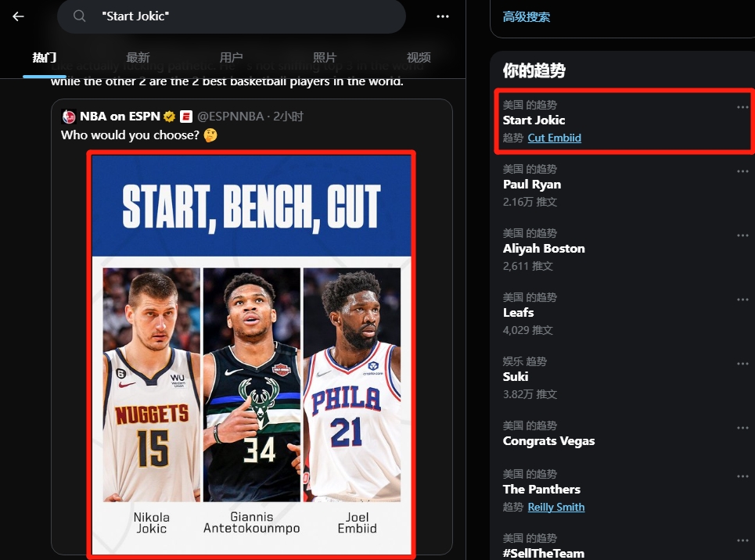Click the magnifier icon in search bar
Screen dimensions: 755x560
(x=79, y=16)
